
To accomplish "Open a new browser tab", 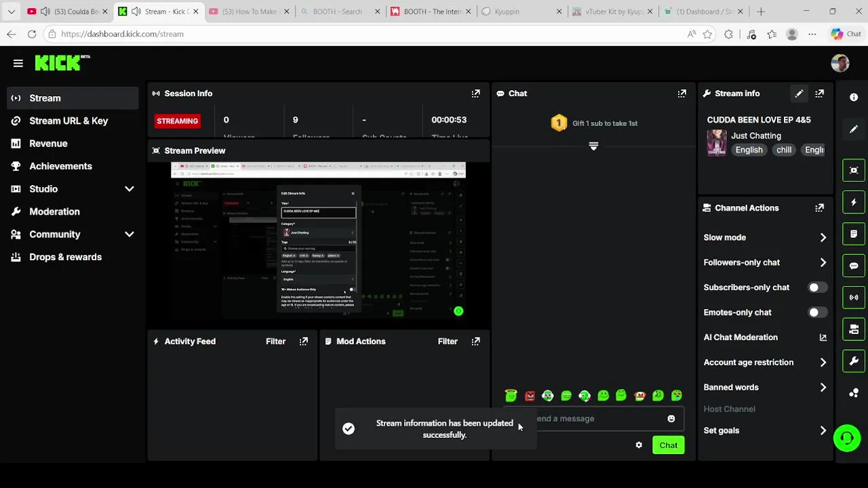I will [x=761, y=12].
